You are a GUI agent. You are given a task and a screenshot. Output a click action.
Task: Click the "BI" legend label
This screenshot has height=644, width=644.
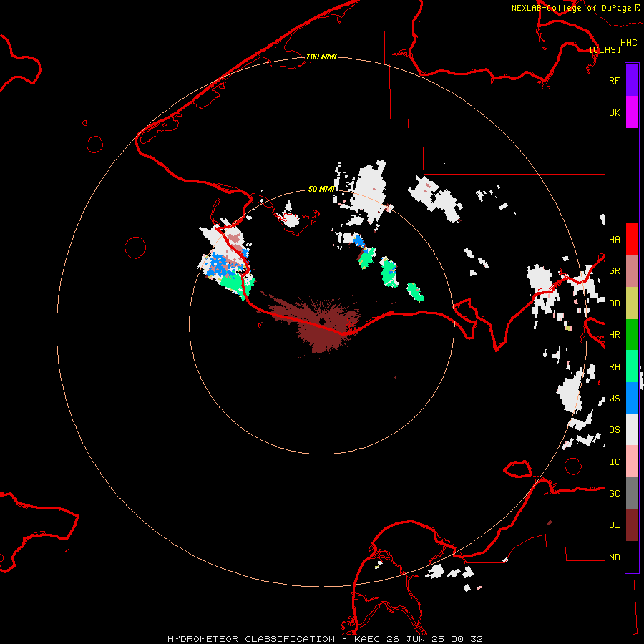(x=614, y=525)
